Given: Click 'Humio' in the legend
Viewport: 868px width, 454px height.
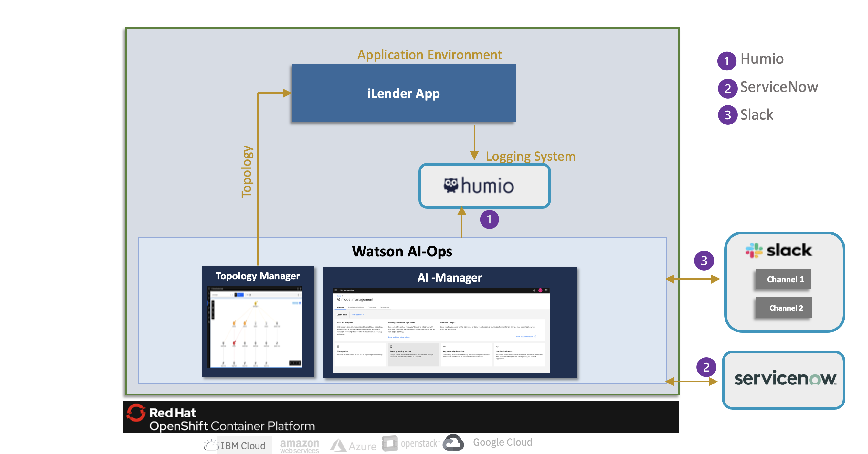Looking at the screenshot, I should click(x=762, y=59).
